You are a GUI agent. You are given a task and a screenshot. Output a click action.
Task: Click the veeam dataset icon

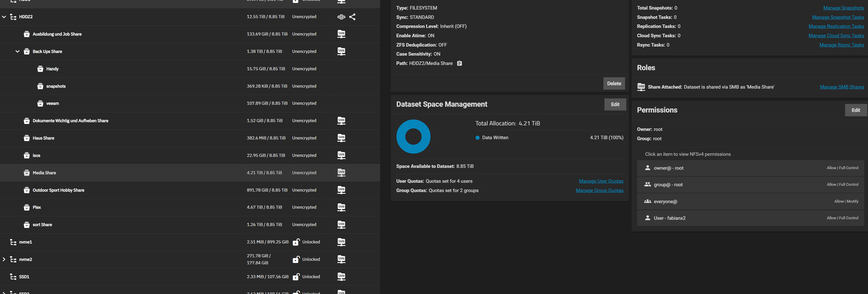[40, 103]
